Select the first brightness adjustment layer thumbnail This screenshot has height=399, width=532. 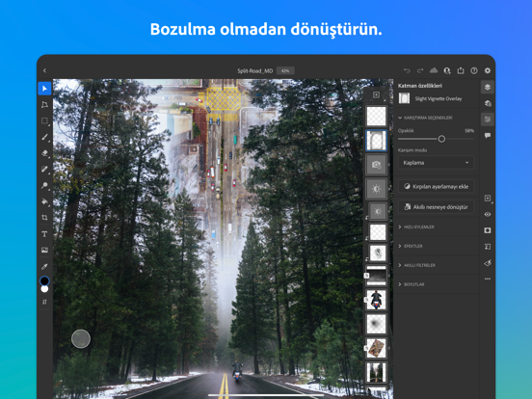pyautogui.click(x=376, y=189)
